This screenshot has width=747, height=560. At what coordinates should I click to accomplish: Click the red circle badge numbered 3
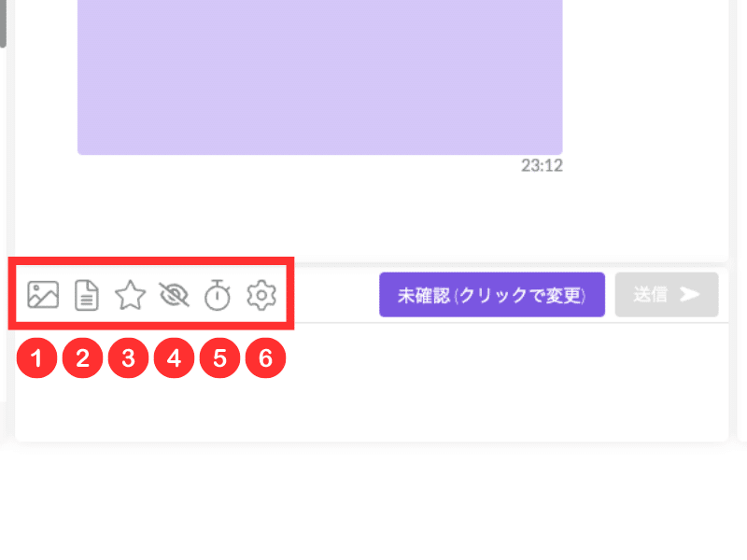point(128,358)
